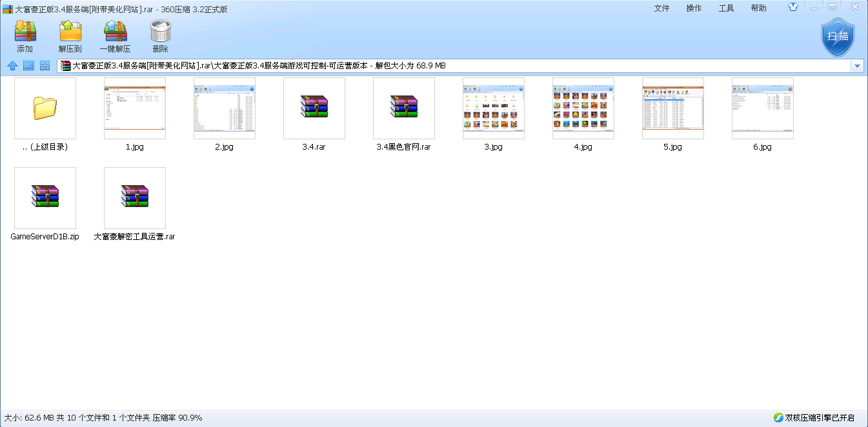
Task: Open the 操作 (Operations) menu
Action: (x=694, y=8)
